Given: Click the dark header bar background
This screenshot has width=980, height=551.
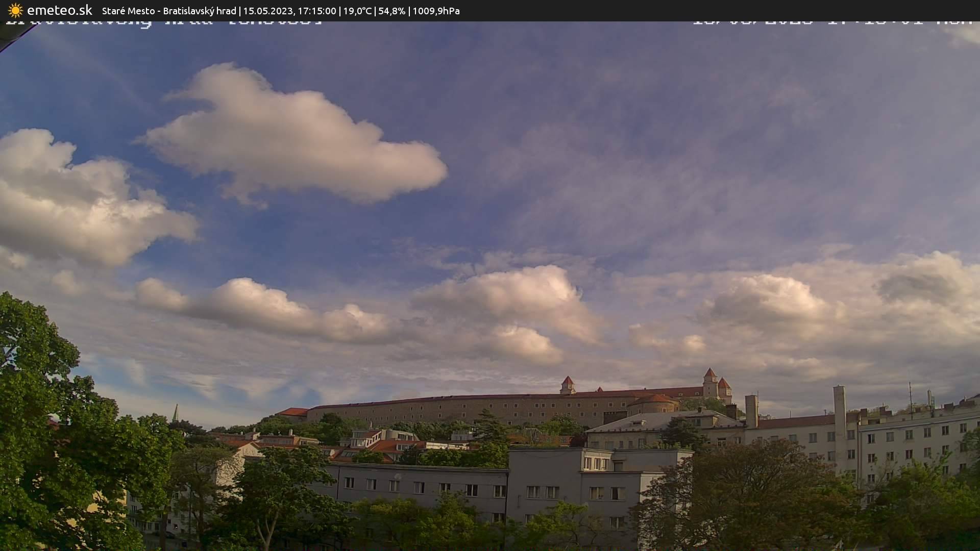Looking at the screenshot, I should [x=715, y=10].
